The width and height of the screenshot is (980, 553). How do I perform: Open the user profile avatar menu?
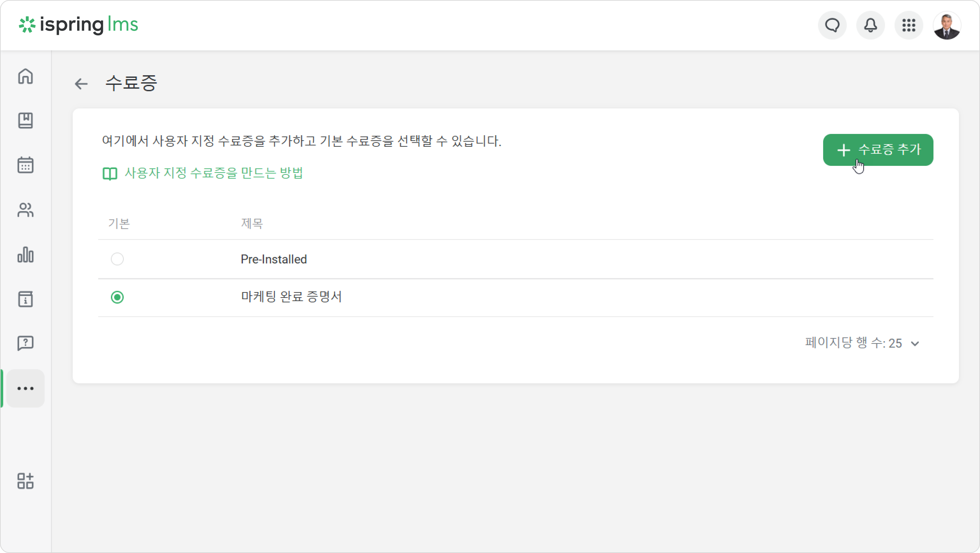pyautogui.click(x=947, y=26)
